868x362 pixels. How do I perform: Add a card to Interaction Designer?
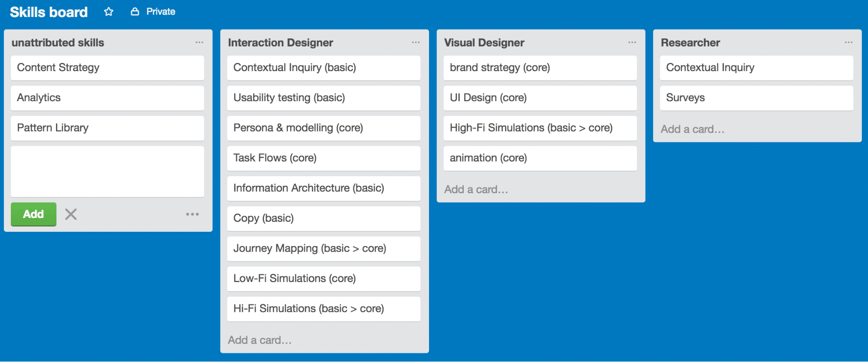(x=260, y=340)
